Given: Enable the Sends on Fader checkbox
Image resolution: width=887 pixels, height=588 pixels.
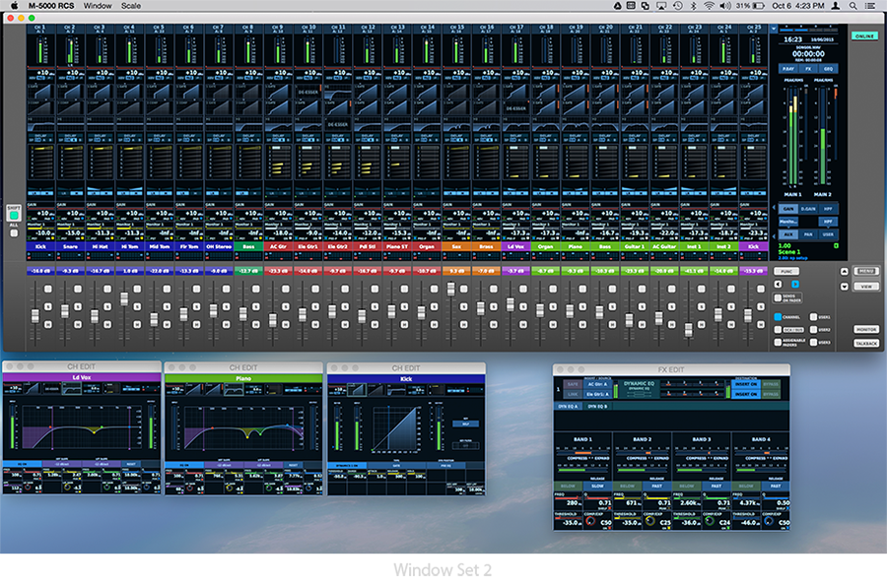Looking at the screenshot, I should point(778,297).
